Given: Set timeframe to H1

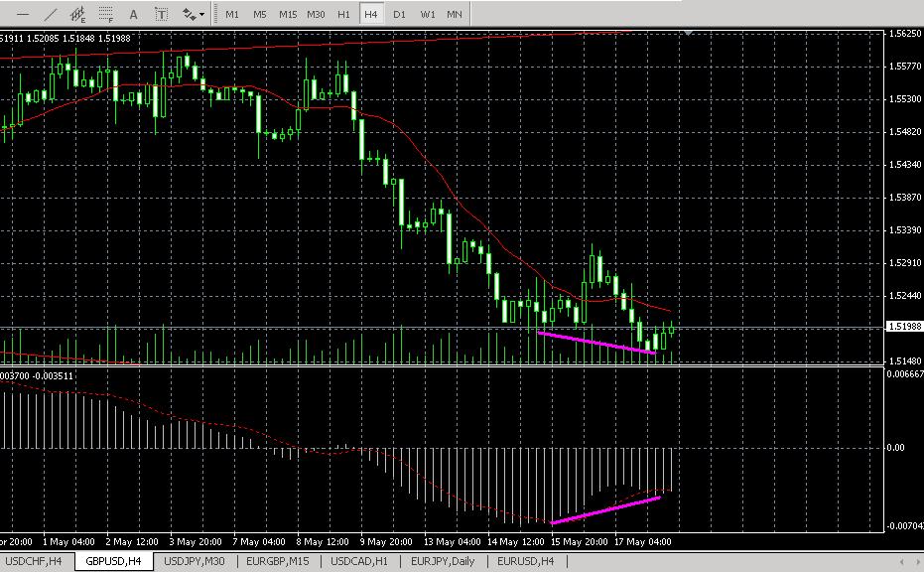Looking at the screenshot, I should coord(343,15).
